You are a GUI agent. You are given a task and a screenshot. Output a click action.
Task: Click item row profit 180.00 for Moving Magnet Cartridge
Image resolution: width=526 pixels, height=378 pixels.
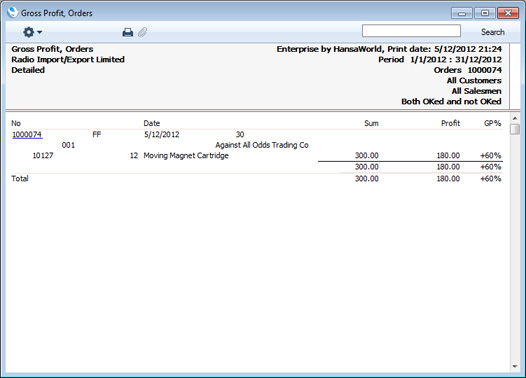448,156
